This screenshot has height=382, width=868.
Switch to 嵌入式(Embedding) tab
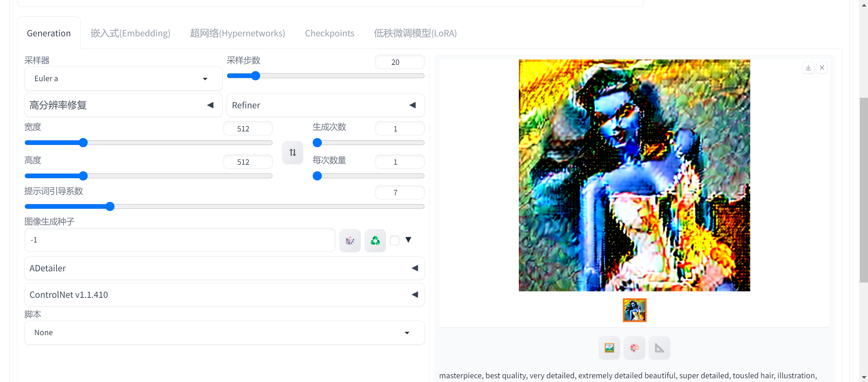[x=130, y=33]
